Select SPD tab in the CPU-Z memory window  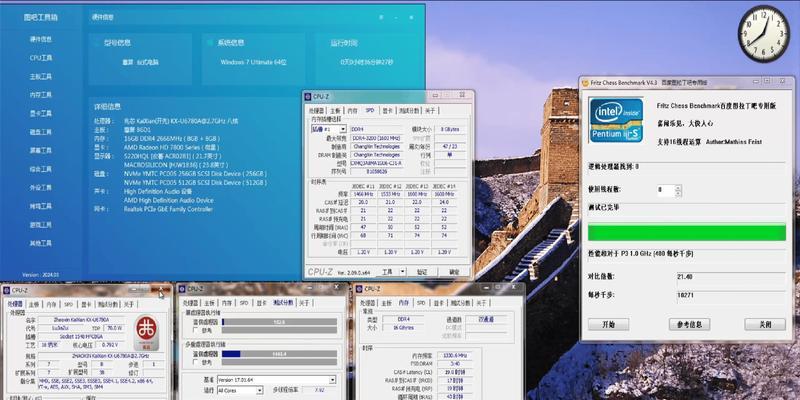pos(421,303)
